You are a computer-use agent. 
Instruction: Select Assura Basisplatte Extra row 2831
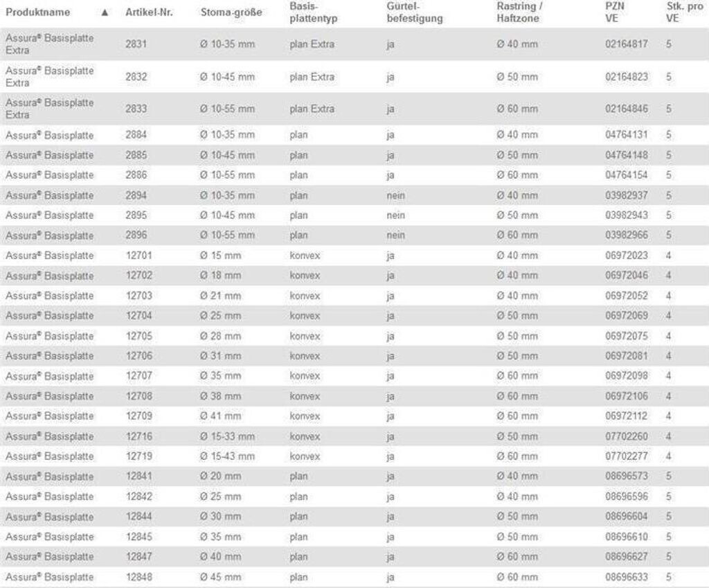click(50, 44)
